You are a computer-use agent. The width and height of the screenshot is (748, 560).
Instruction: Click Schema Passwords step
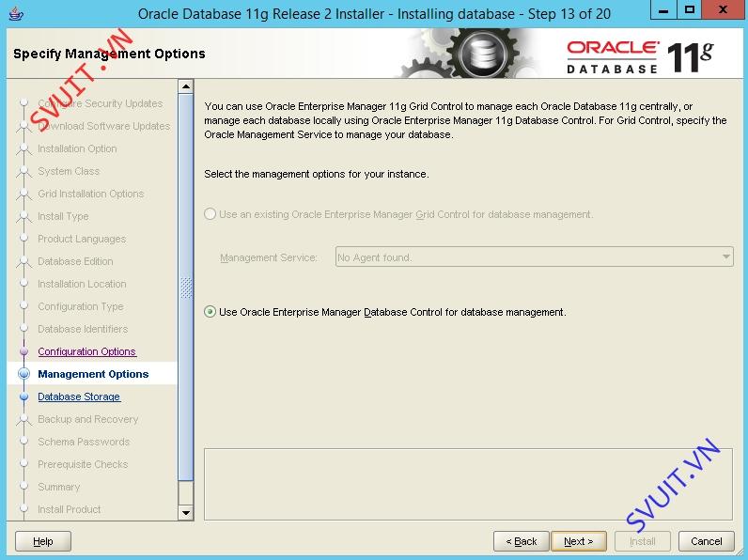tap(84, 442)
